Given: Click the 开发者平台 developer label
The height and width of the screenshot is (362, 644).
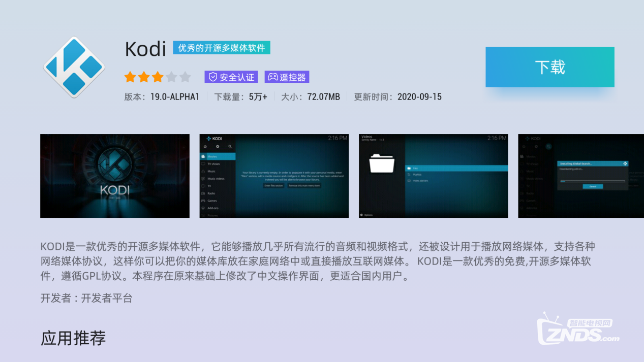Looking at the screenshot, I should [107, 298].
